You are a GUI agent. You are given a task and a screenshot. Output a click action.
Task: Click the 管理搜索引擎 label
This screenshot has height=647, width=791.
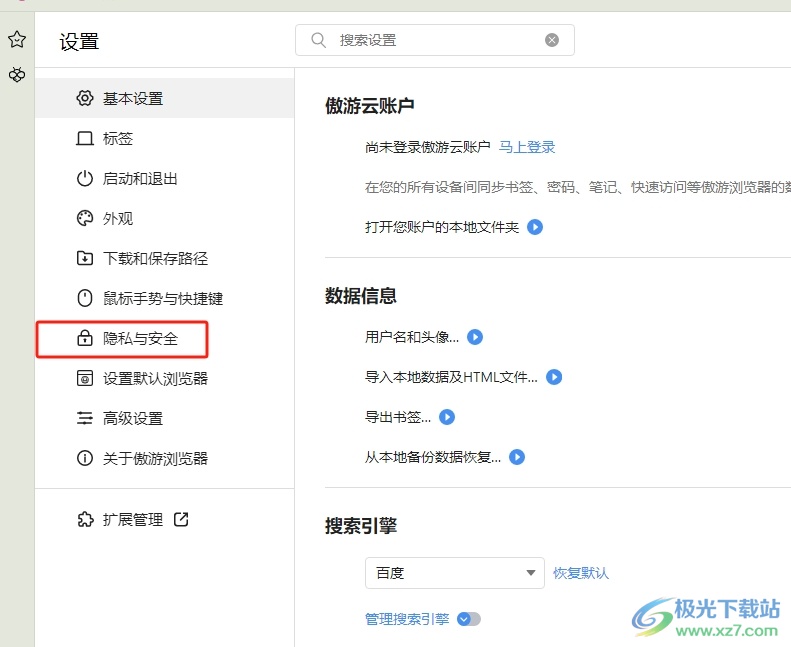[x=407, y=619]
